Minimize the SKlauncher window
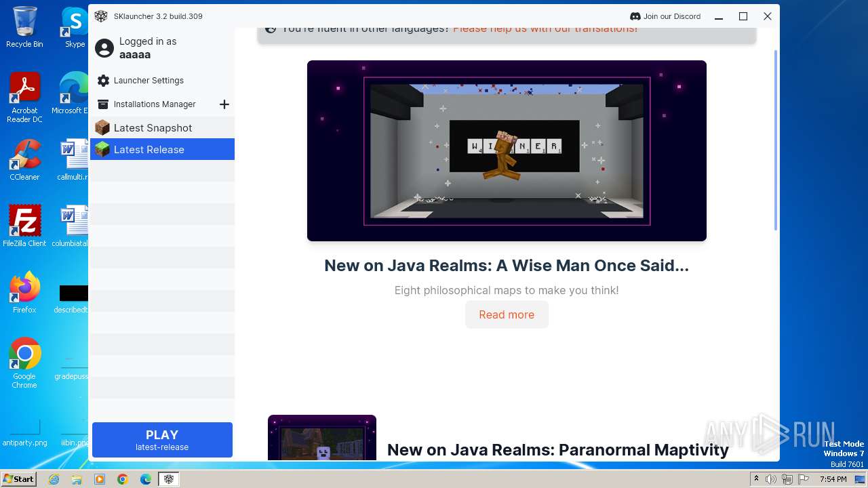This screenshot has width=868, height=488. 719,16
